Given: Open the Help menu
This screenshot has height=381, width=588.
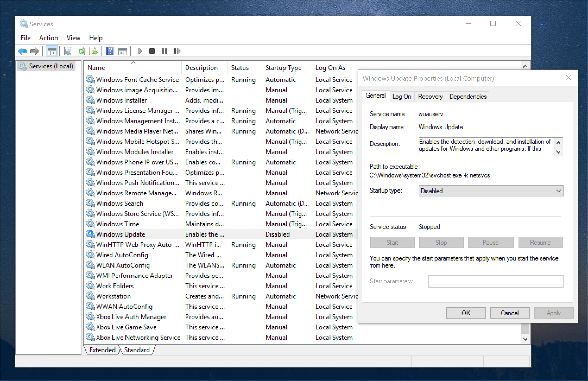Looking at the screenshot, I should [x=96, y=38].
